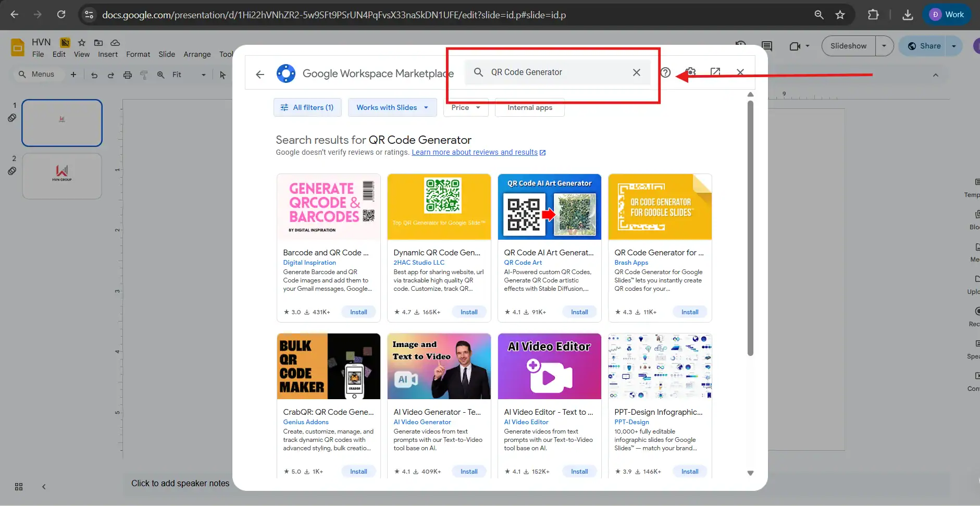
Task: Check the cloud document status icon
Action: pyautogui.click(x=115, y=43)
